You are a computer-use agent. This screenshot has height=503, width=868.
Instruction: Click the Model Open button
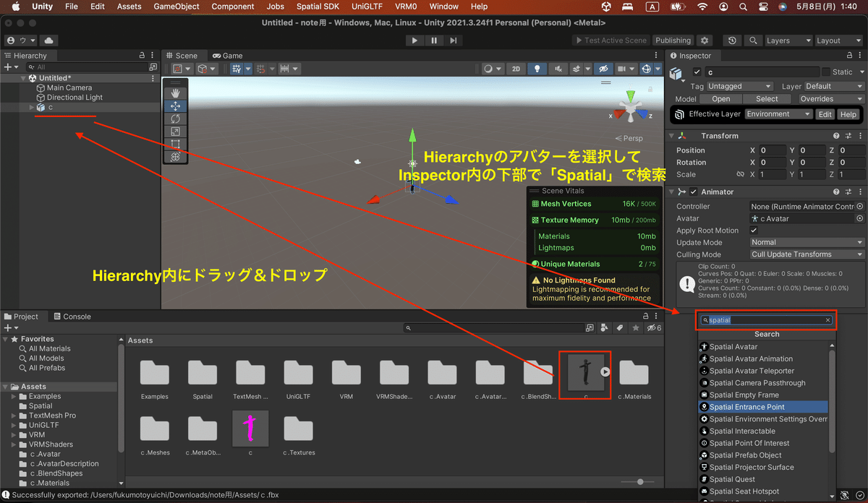(721, 99)
